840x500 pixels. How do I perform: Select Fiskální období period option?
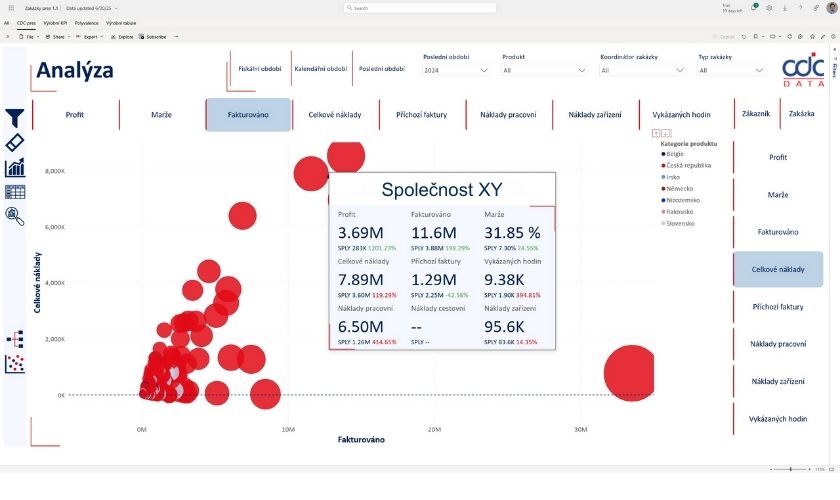tap(259, 69)
